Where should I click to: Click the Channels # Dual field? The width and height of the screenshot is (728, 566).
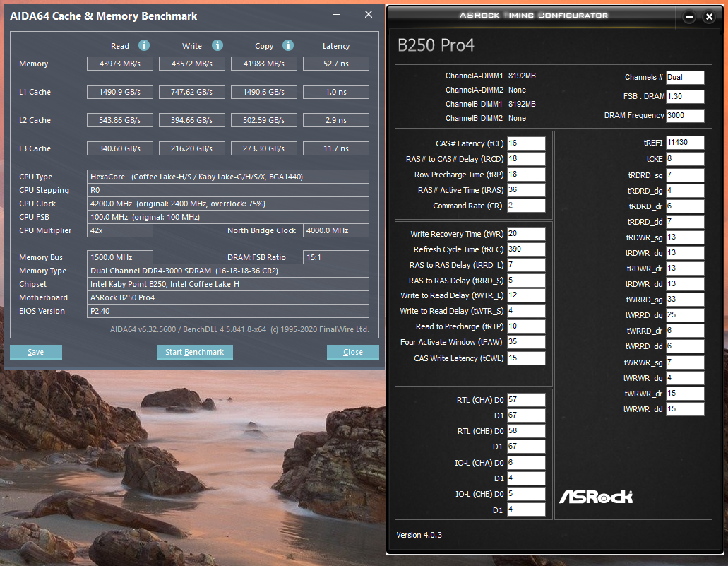click(685, 78)
